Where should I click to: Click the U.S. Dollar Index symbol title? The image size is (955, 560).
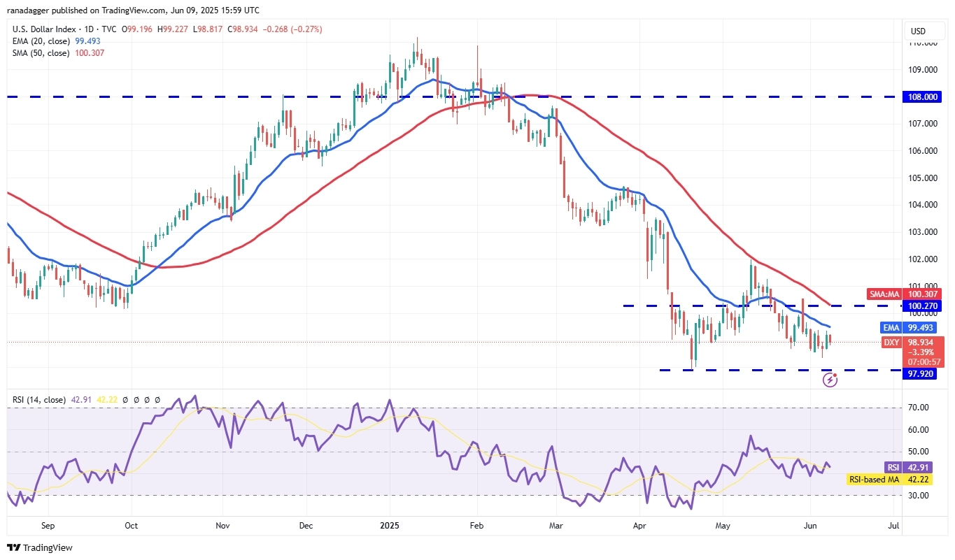(x=45, y=29)
